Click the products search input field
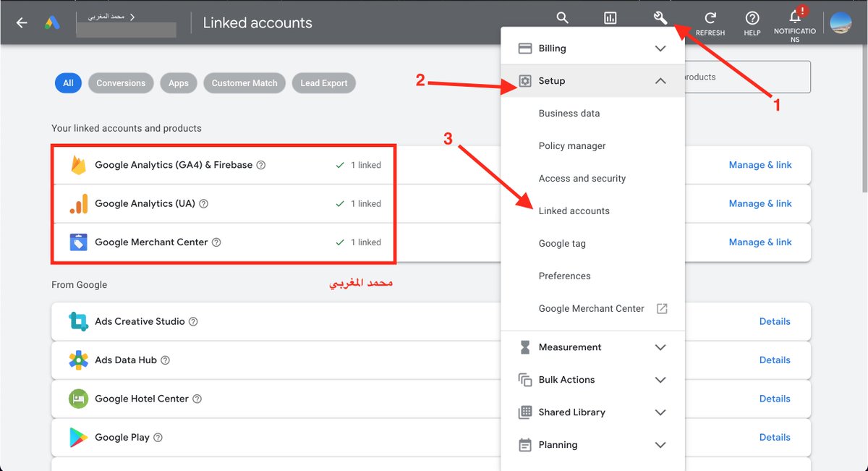868x471 pixels. tap(747, 77)
